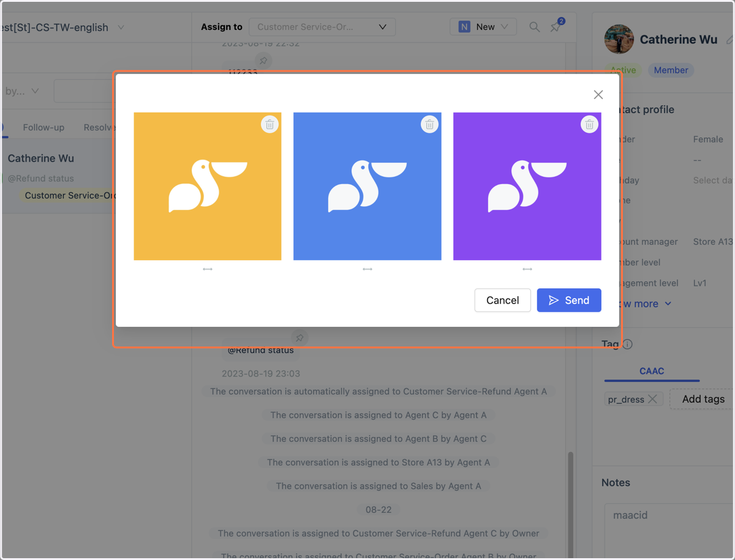Click the 'Female' gender value
The image size is (735, 560).
[x=708, y=140]
